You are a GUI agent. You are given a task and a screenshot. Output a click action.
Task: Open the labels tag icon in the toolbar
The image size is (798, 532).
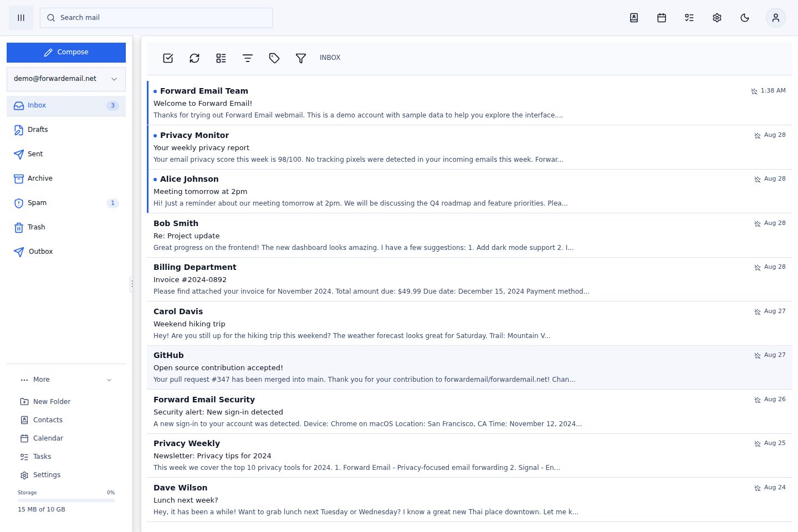point(274,58)
